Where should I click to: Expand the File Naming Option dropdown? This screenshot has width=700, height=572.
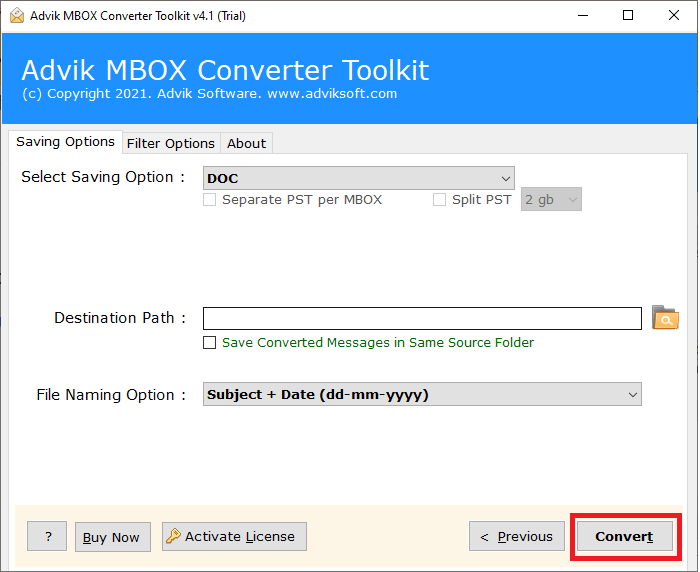(x=422, y=394)
